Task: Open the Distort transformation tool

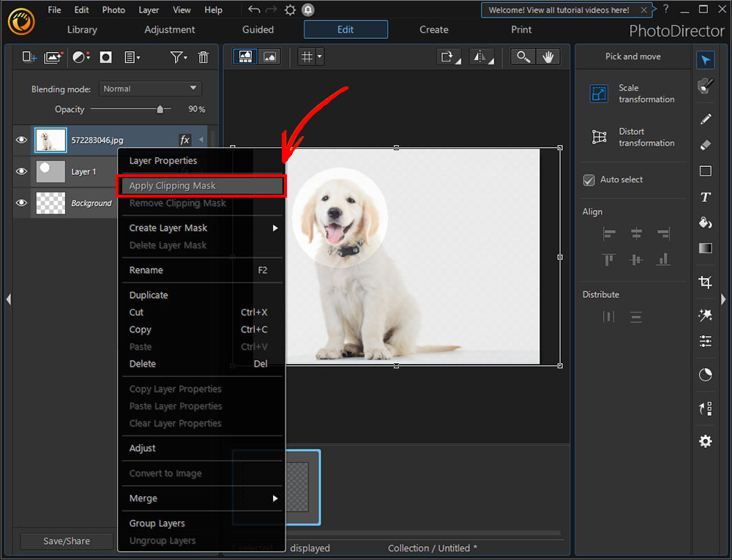Action: (599, 138)
